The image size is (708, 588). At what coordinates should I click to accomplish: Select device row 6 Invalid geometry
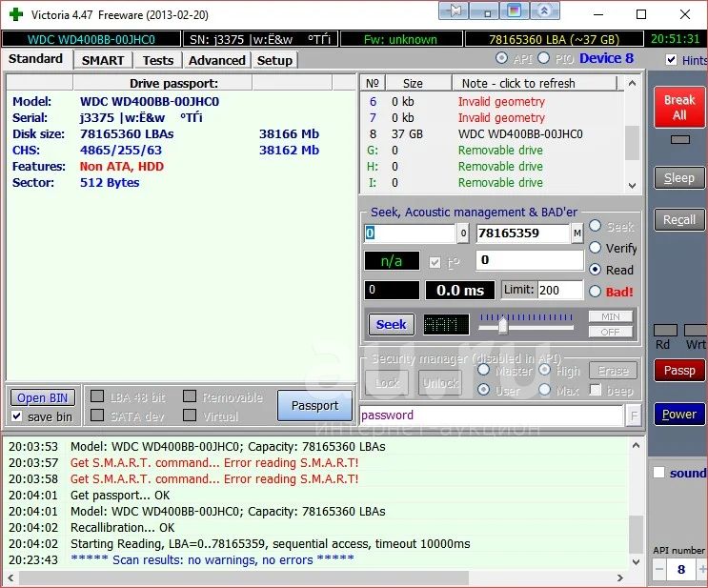click(x=492, y=102)
